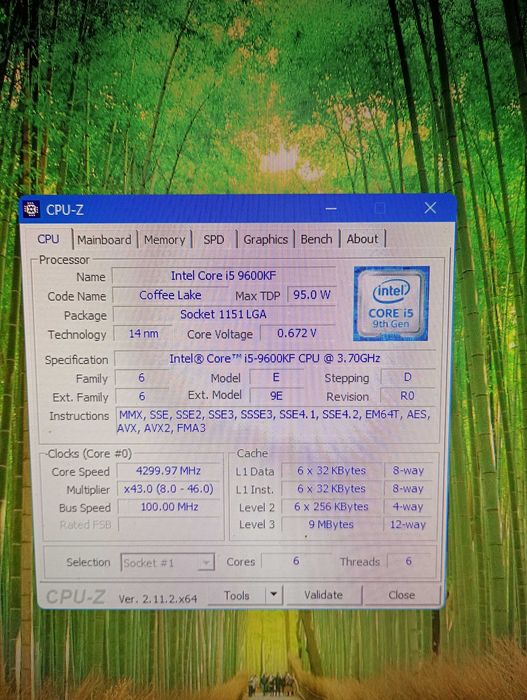This screenshot has width=527, height=700.
Task: Click the L1 Data 6 x 32 KBytes value
Action: pyautogui.click(x=331, y=471)
